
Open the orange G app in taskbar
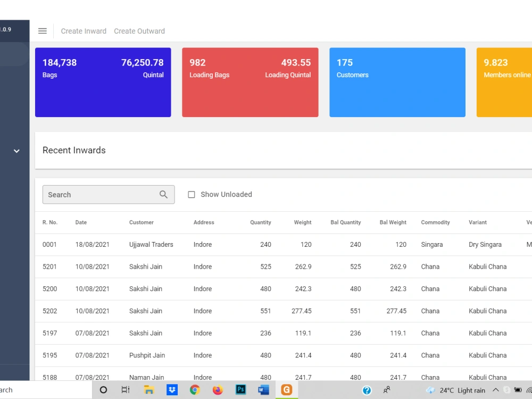tap(286, 390)
